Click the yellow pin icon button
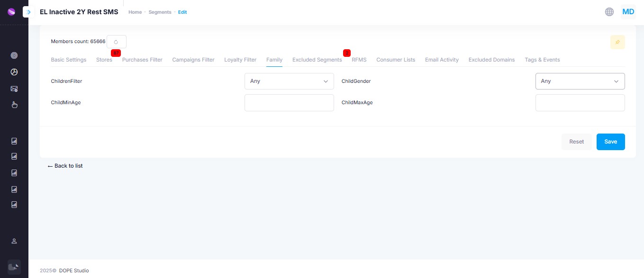This screenshot has height=278, width=644. tap(617, 42)
